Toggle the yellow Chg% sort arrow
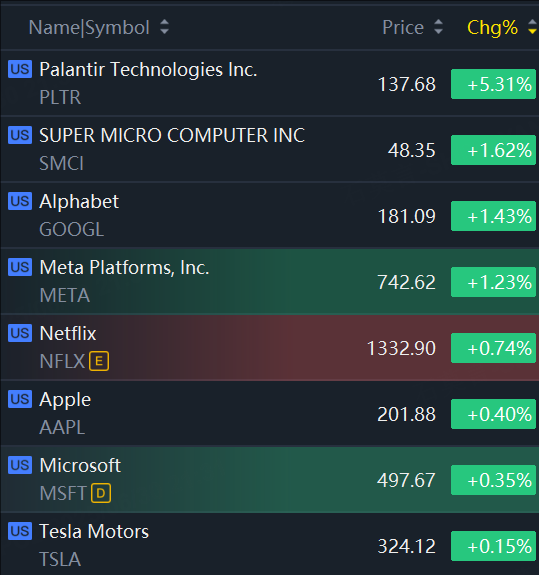 pyautogui.click(x=532, y=27)
